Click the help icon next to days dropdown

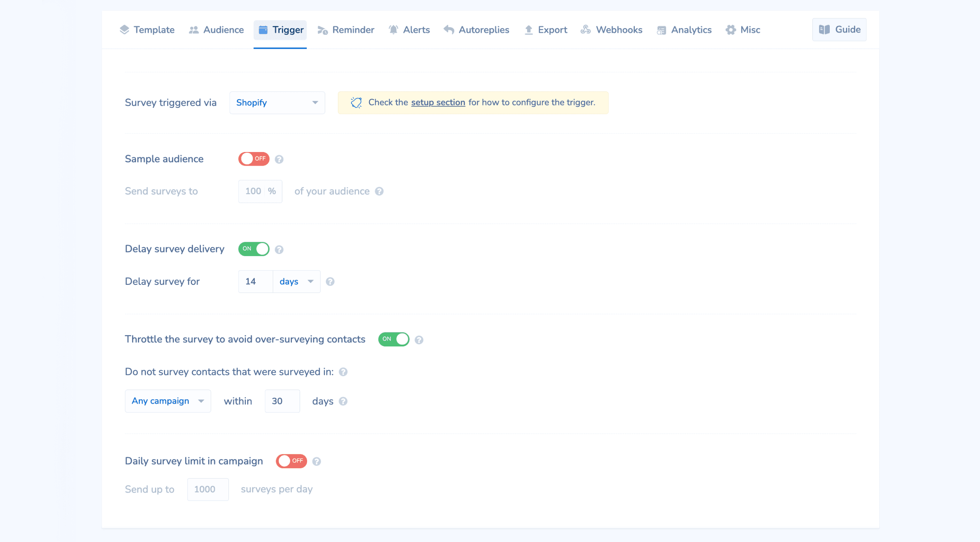click(x=330, y=282)
